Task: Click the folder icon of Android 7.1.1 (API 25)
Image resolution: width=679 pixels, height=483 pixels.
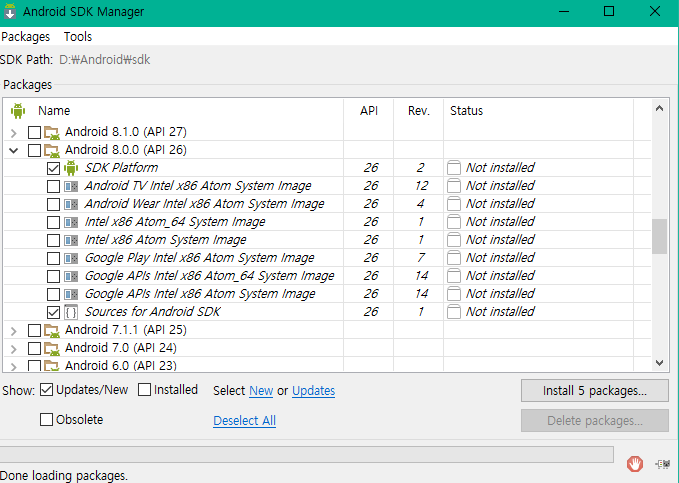Action: [x=52, y=331]
